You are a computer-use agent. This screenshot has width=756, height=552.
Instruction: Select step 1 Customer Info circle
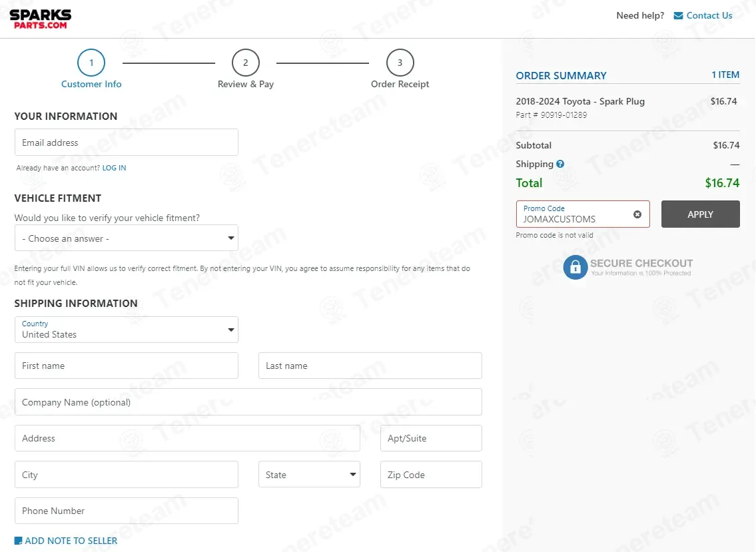(x=91, y=63)
